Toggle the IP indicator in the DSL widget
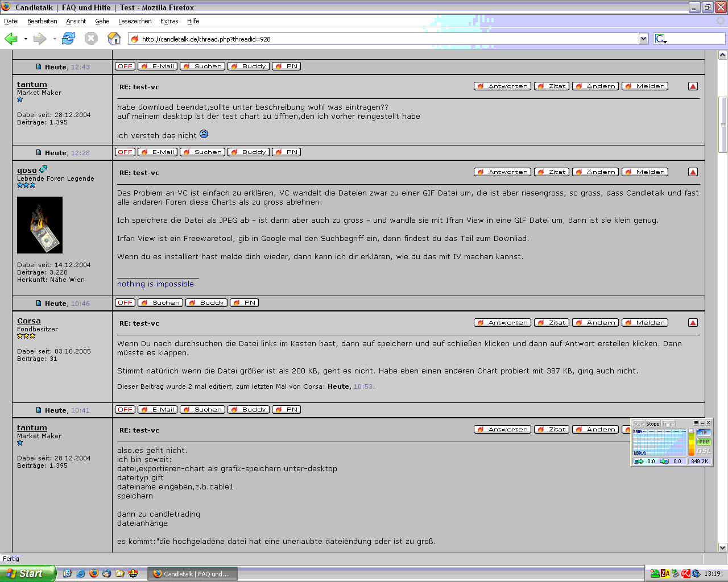 click(x=704, y=433)
